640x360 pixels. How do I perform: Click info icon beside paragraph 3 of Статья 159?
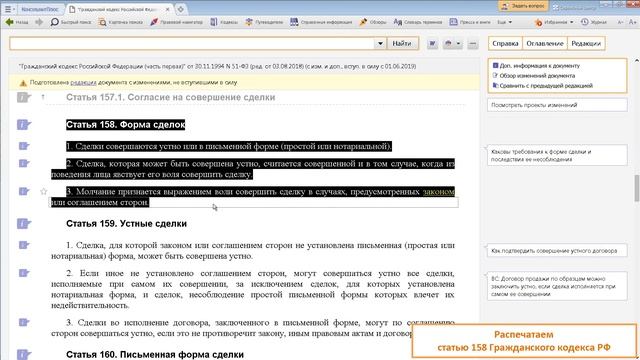click(24, 322)
